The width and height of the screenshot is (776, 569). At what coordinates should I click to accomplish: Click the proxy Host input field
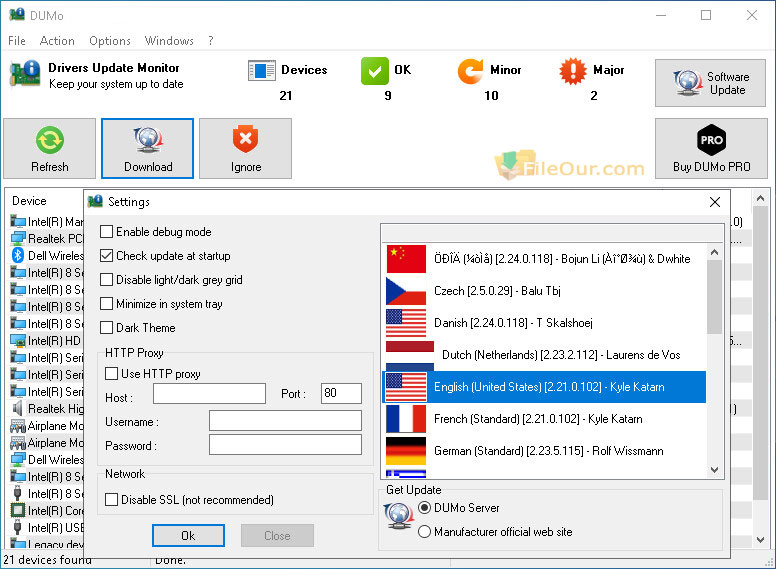coord(209,394)
